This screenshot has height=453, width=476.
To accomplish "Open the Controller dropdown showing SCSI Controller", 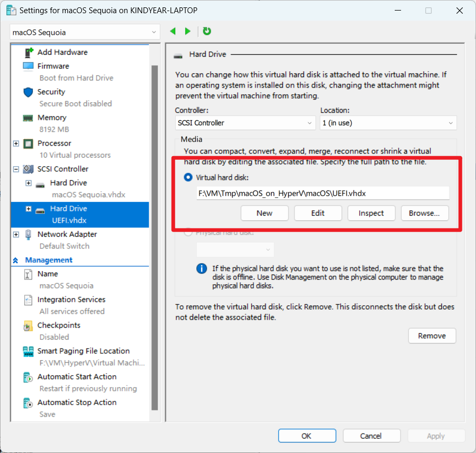I will pos(245,123).
